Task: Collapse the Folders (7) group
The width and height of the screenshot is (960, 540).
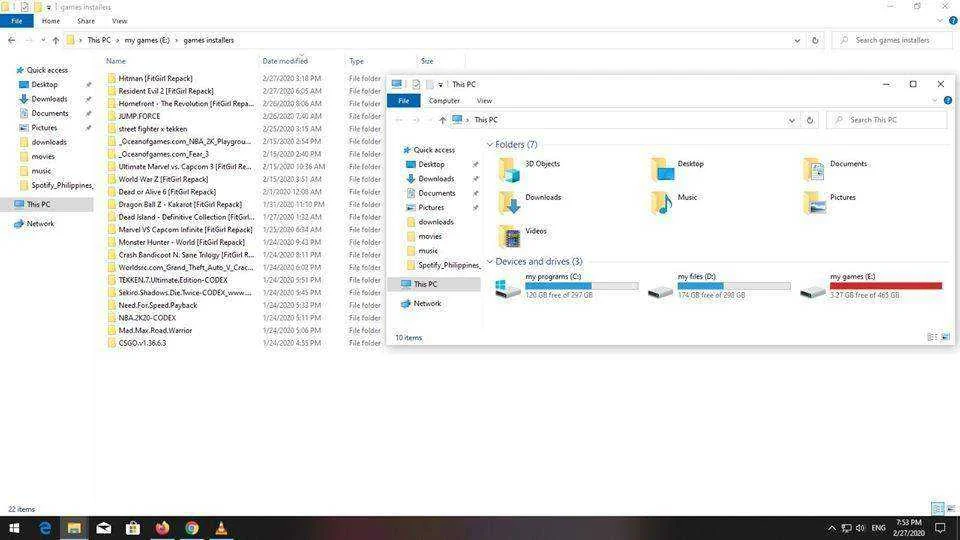Action: 490,144
